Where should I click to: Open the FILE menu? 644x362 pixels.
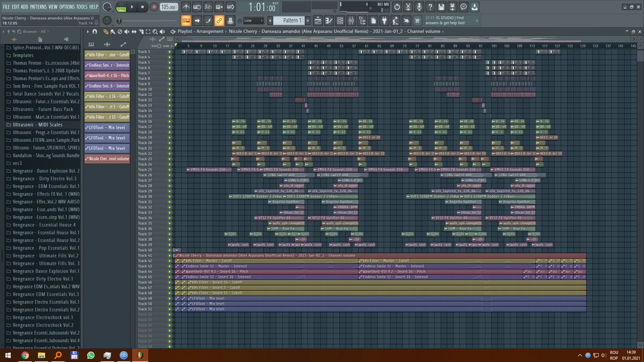(7, 6)
